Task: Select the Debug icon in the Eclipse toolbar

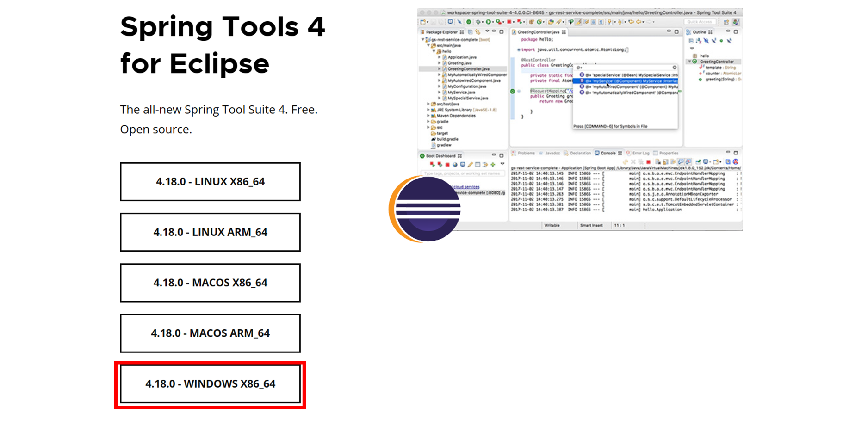Action: tap(478, 22)
